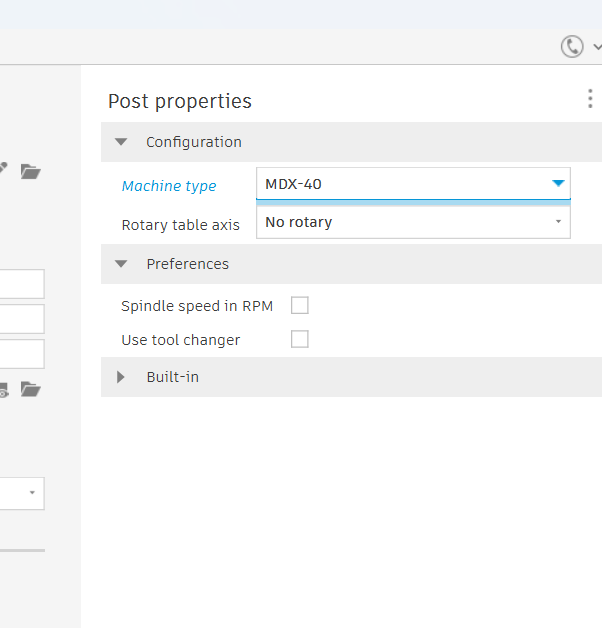This screenshot has height=628, width=602.
Task: Open the Rotary table axis dropdown
Action: pos(413,222)
